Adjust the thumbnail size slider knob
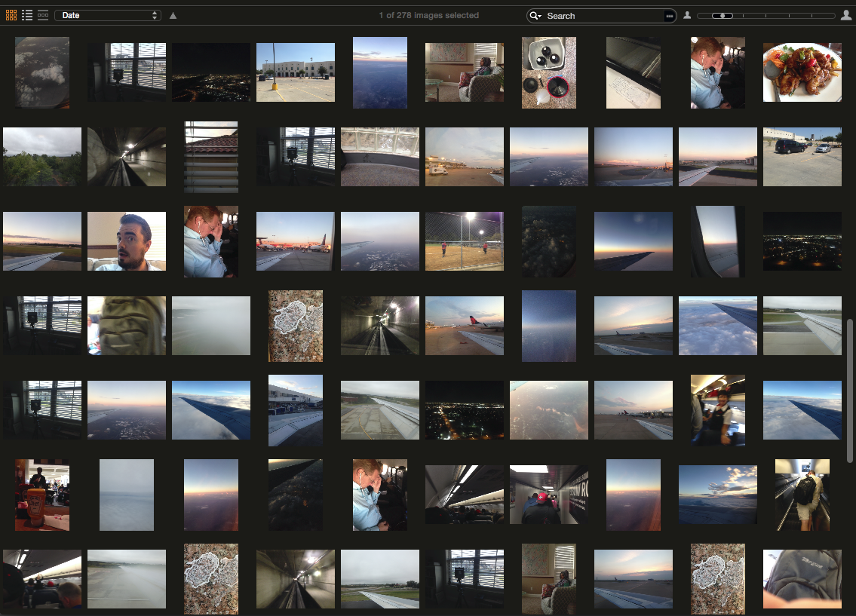The height and width of the screenshot is (616, 856). click(x=723, y=16)
